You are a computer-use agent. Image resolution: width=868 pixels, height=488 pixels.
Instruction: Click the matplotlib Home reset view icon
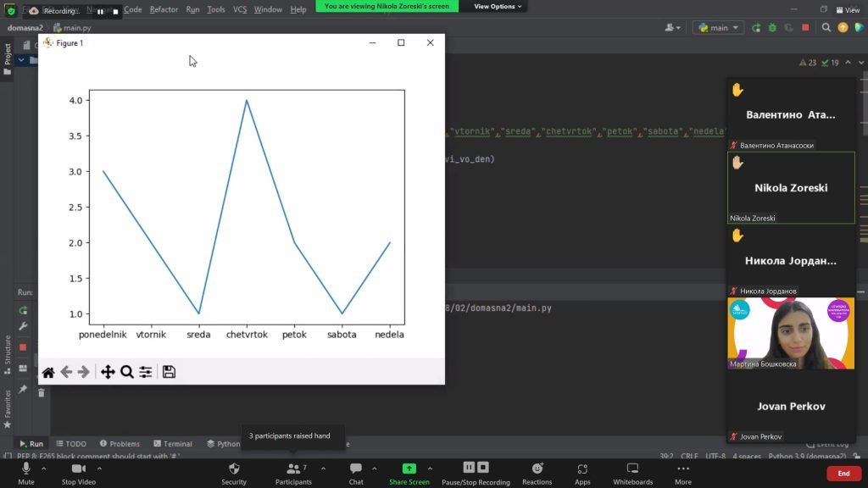(x=48, y=372)
